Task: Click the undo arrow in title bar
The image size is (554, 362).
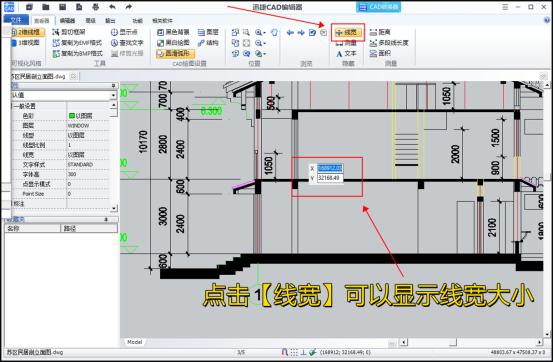Action: (x=112, y=7)
